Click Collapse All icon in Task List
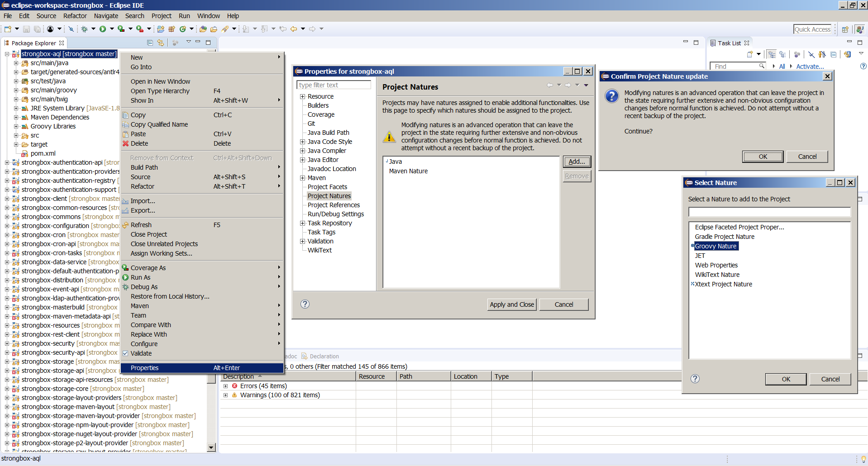 pyautogui.click(x=833, y=54)
